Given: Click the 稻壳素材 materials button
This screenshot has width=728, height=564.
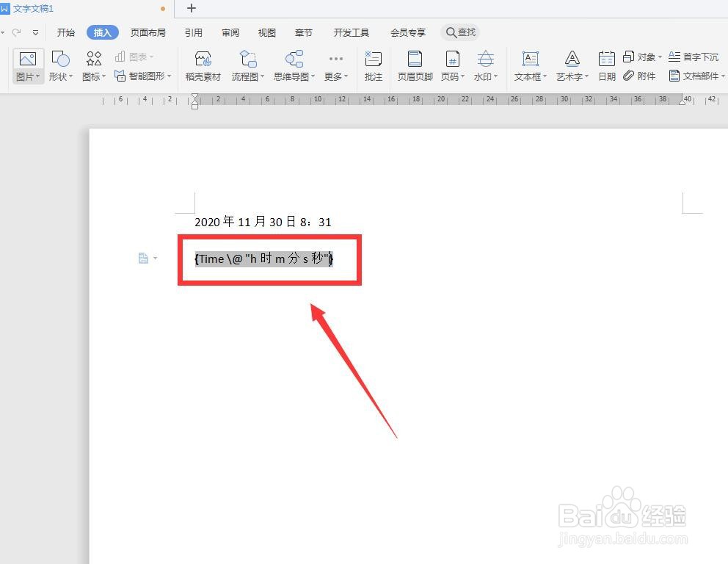Looking at the screenshot, I should (x=203, y=65).
